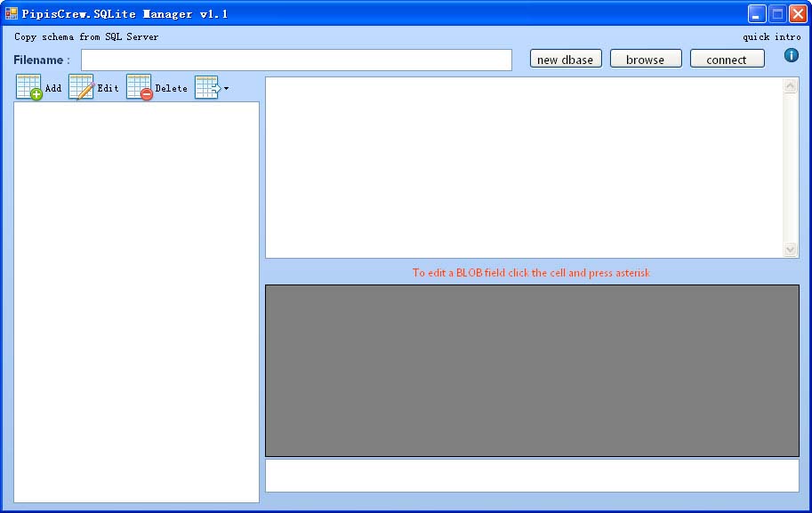Click inside the SQL query text area
Screen dimensions: 812x513
(523, 167)
